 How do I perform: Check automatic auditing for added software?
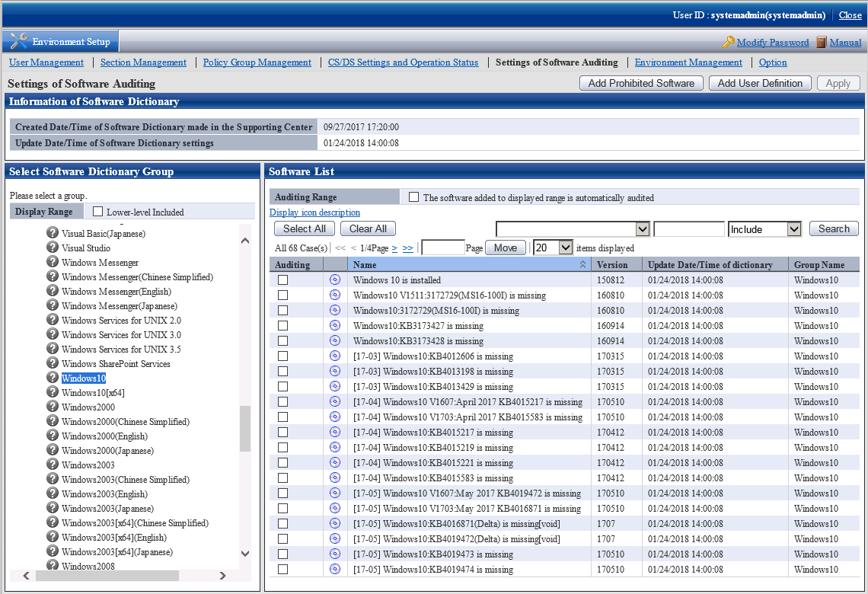413,197
